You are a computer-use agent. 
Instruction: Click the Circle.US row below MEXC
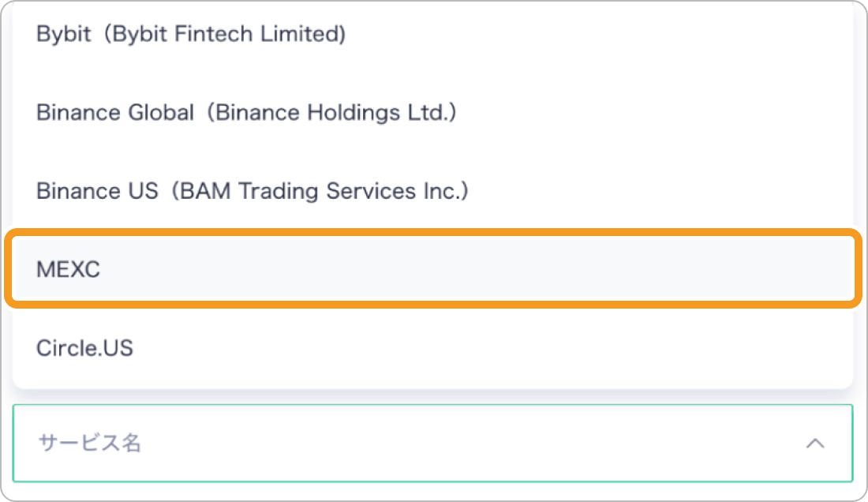[84, 348]
